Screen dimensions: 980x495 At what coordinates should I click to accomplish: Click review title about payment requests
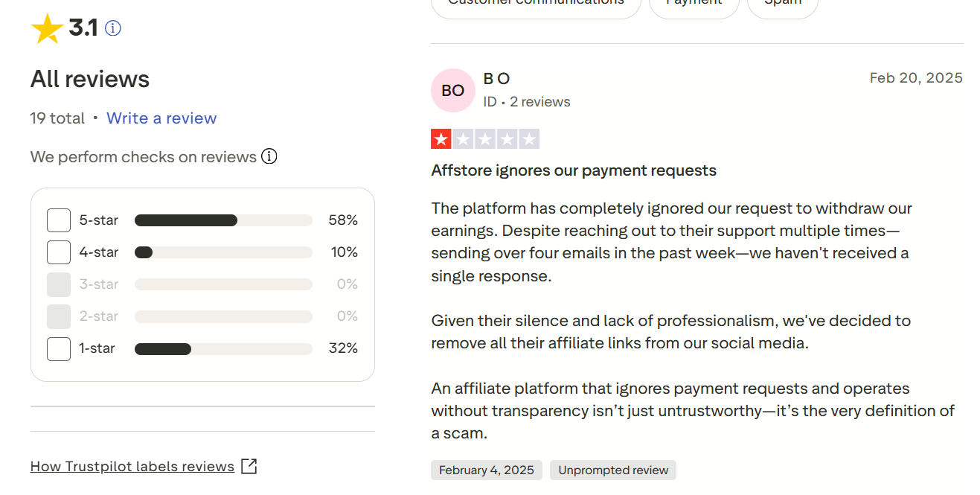coord(574,170)
